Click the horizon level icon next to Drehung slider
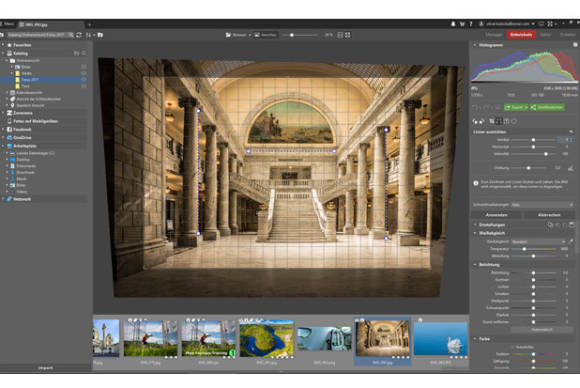 [571, 168]
